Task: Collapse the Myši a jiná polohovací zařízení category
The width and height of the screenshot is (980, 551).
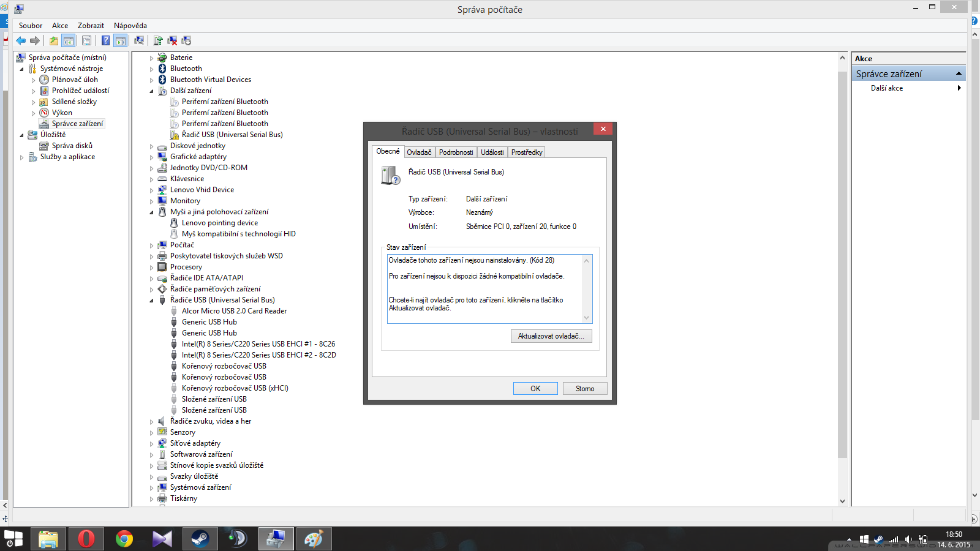Action: pyautogui.click(x=152, y=212)
